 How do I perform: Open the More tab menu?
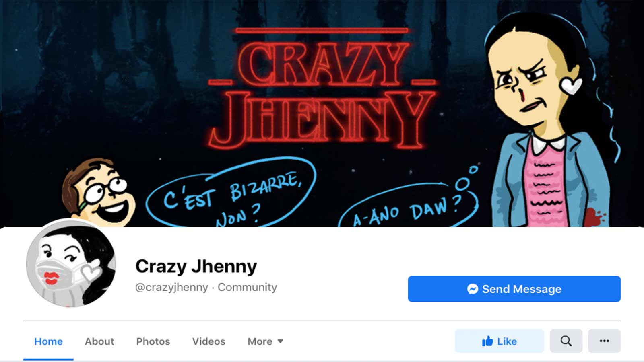265,341
